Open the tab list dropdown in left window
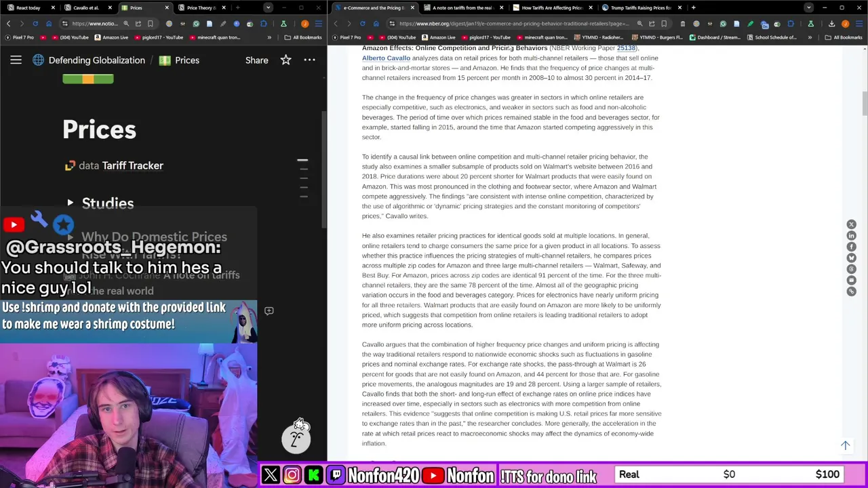Screen dimensions: 868x488 pos(268,7)
